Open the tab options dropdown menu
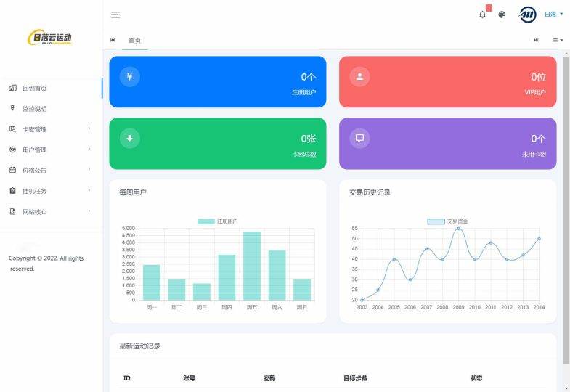 558,40
